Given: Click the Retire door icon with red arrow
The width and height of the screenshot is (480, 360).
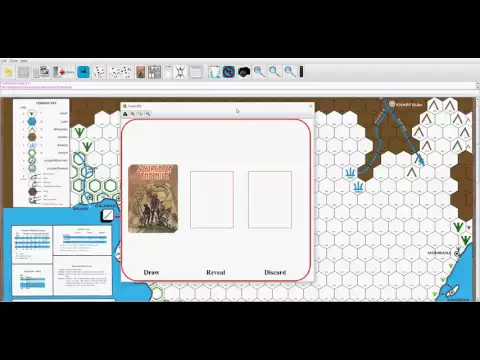Looking at the screenshot, I should [x=63, y=72].
